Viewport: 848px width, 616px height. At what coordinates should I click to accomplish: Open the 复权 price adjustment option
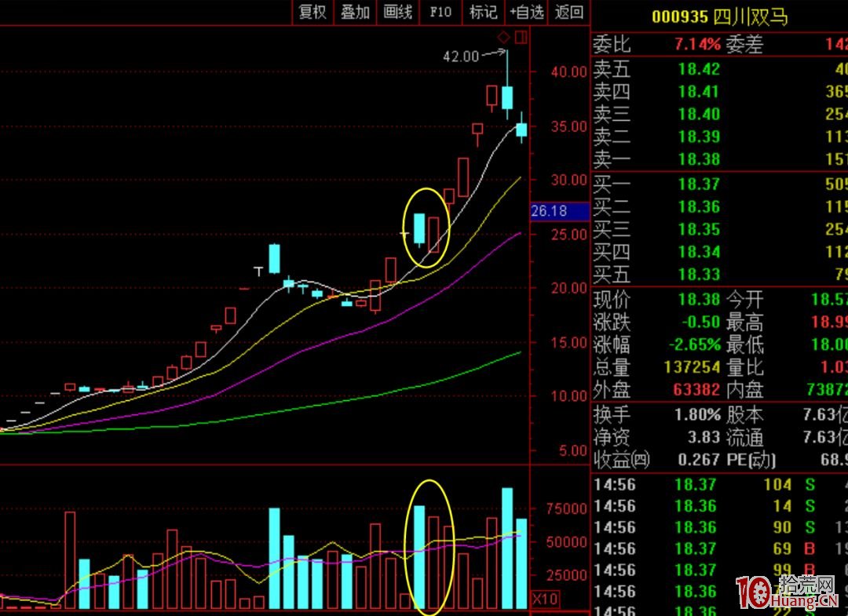(x=313, y=12)
